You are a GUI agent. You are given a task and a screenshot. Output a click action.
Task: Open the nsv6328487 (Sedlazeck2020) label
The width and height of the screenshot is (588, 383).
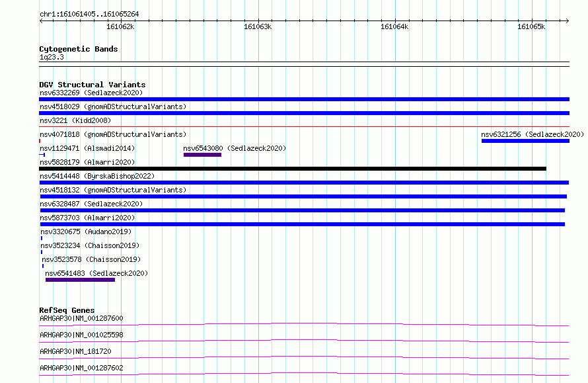91,204
